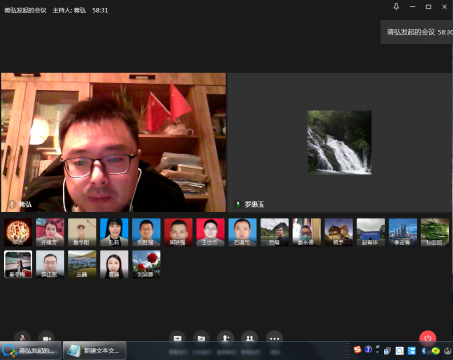Unmute the microphone in the meeting toolbar
This screenshot has height=360, width=453.
(x=22, y=338)
